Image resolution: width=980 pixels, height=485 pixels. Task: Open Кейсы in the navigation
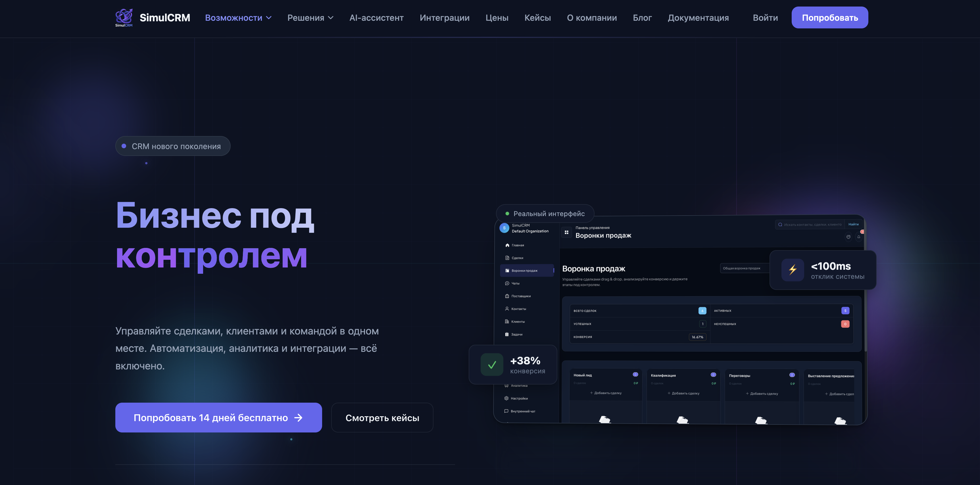[537, 18]
